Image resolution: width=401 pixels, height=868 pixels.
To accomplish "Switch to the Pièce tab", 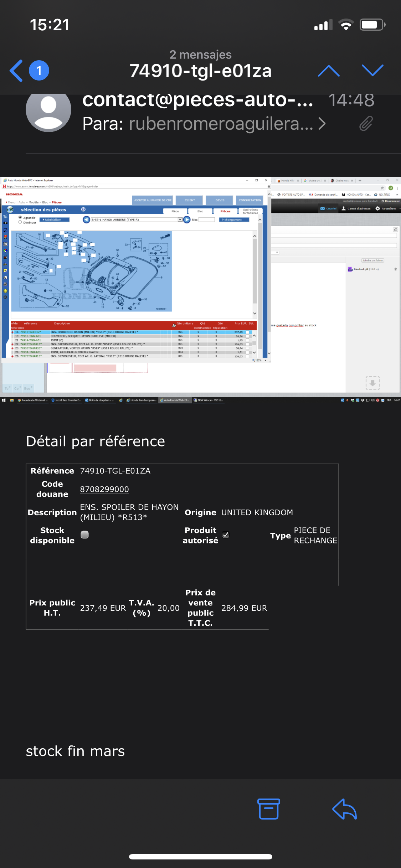I will [x=175, y=211].
